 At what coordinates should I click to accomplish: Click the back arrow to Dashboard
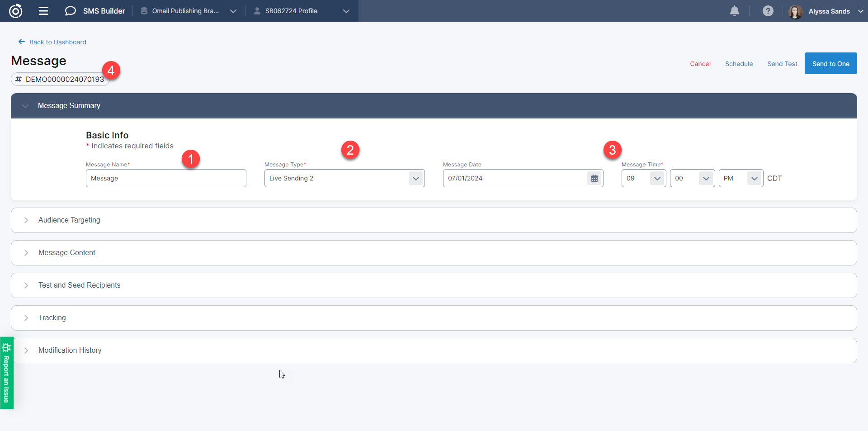point(22,42)
